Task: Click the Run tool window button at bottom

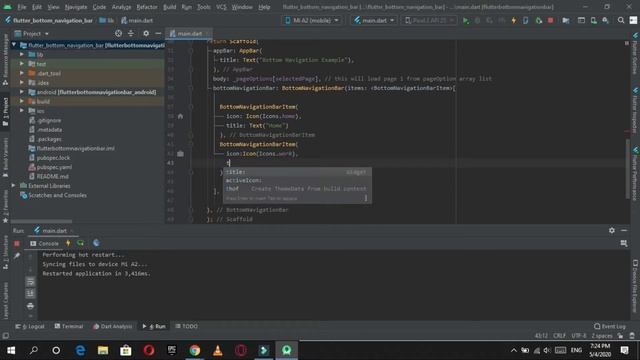Action: click(x=154, y=326)
